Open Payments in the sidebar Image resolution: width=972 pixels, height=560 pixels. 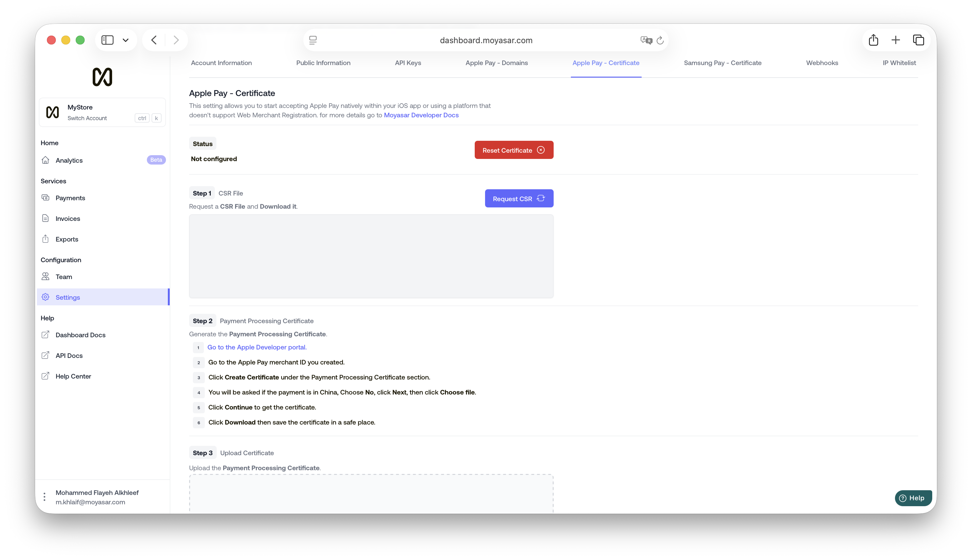click(70, 198)
